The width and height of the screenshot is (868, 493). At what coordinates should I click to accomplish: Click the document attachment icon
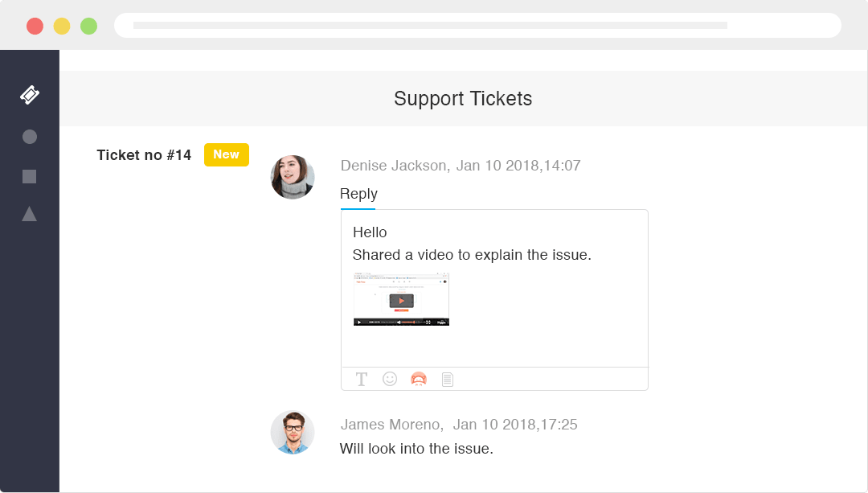click(448, 379)
